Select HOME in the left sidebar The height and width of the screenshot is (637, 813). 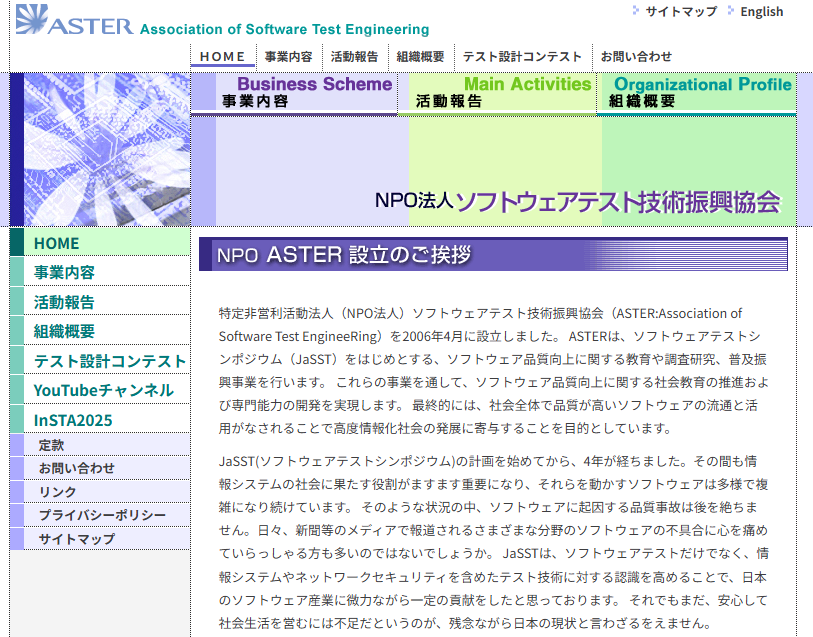click(100, 243)
